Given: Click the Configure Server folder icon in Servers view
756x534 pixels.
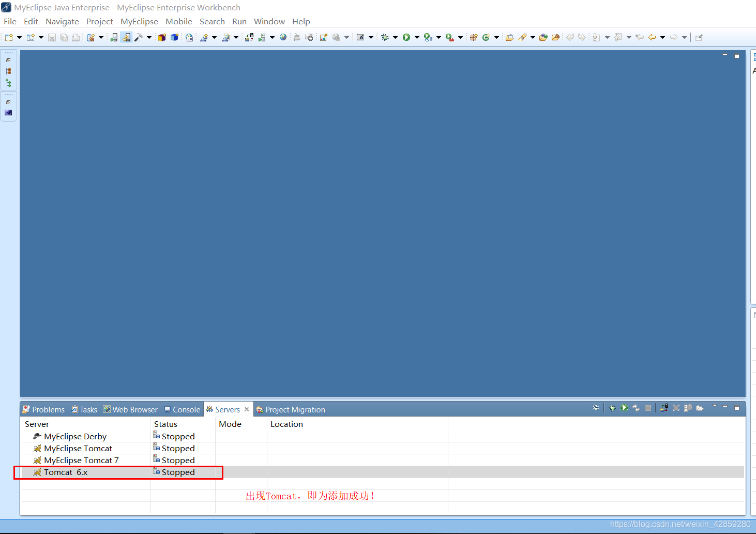Looking at the screenshot, I should (x=700, y=408).
